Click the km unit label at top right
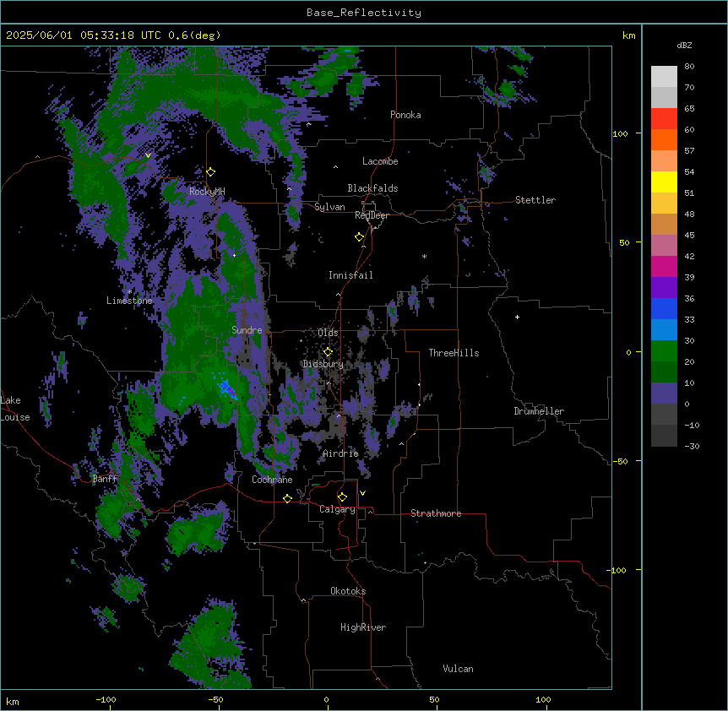Viewport: 728px width, 711px height. click(x=628, y=35)
